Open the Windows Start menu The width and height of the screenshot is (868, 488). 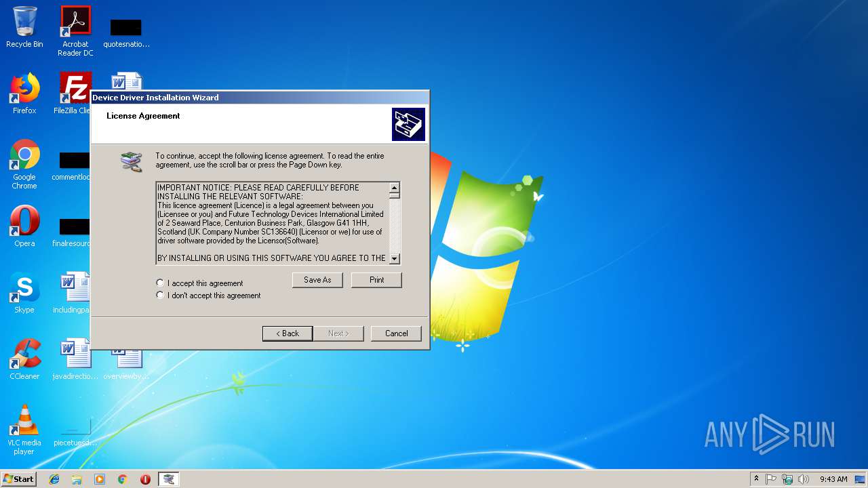[x=19, y=479]
